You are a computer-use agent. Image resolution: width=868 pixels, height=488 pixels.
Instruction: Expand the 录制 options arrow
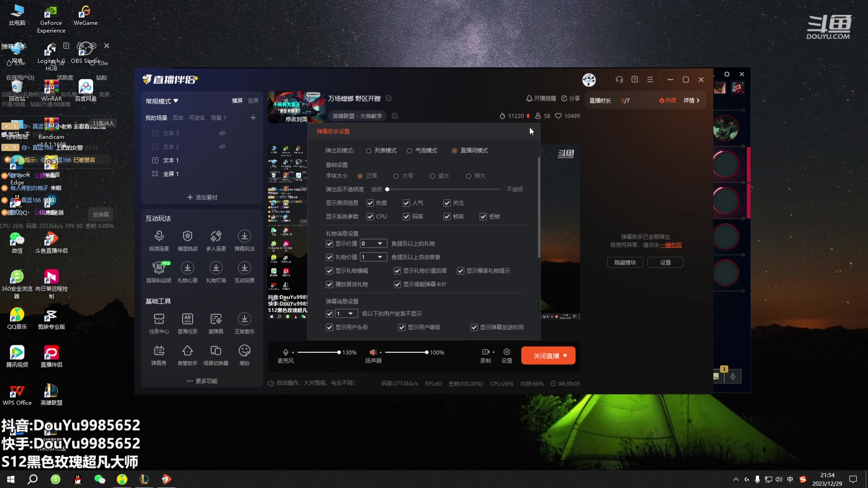[x=494, y=352]
